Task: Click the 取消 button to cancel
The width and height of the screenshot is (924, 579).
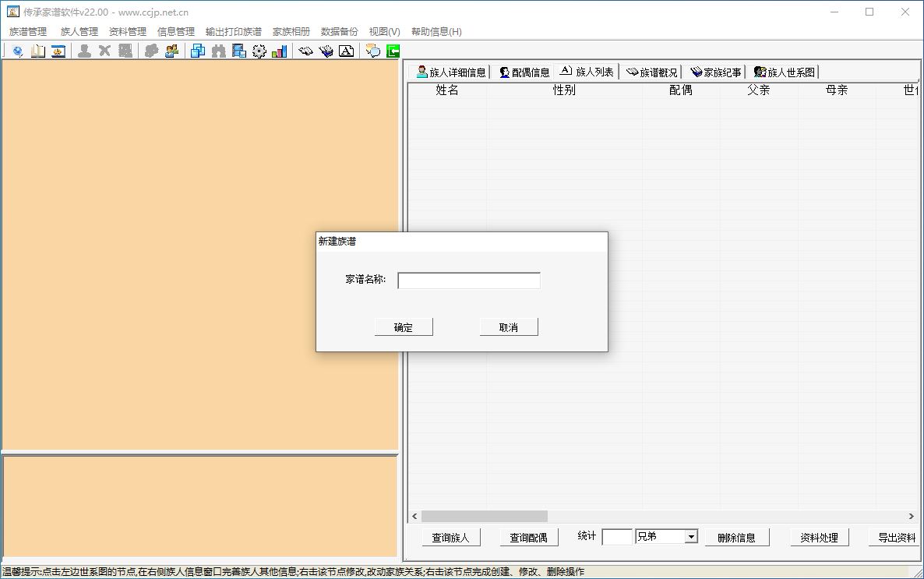Action: 509,327
